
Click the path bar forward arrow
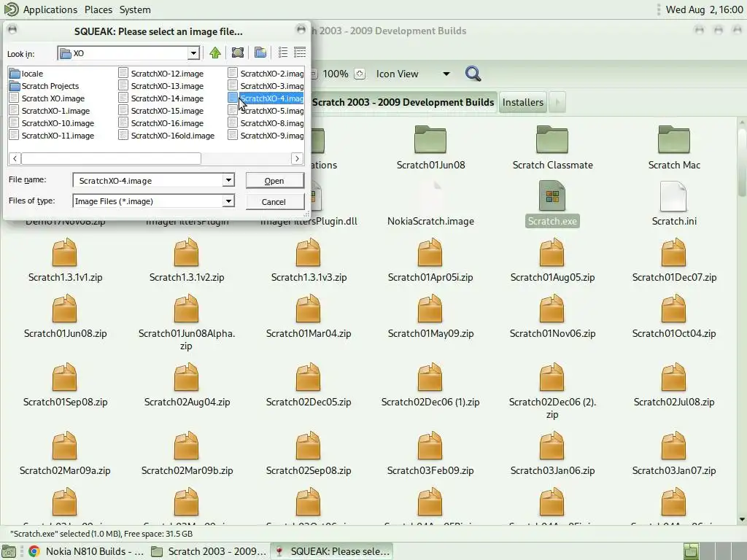tap(557, 102)
